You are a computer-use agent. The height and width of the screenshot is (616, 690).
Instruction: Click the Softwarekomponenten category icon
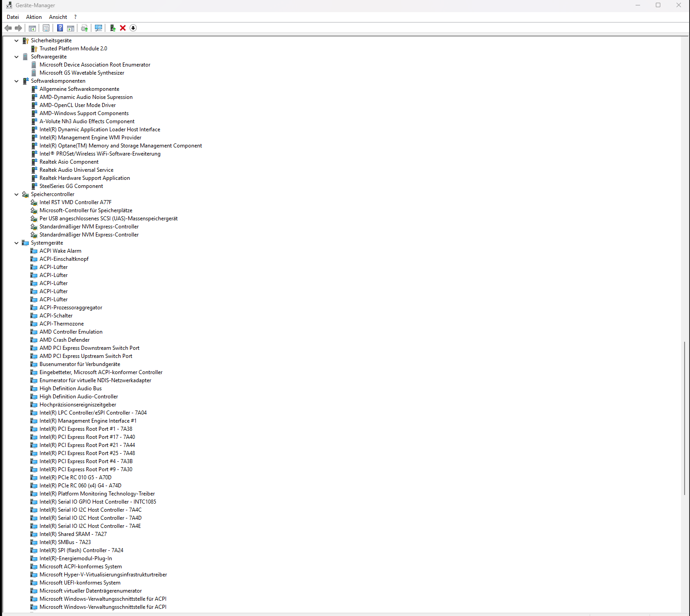click(26, 81)
